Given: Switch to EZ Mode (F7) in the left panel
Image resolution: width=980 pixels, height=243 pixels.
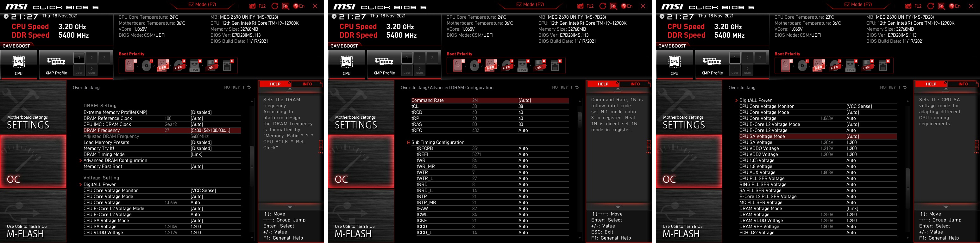Looking at the screenshot, I should pyautogui.click(x=202, y=4).
